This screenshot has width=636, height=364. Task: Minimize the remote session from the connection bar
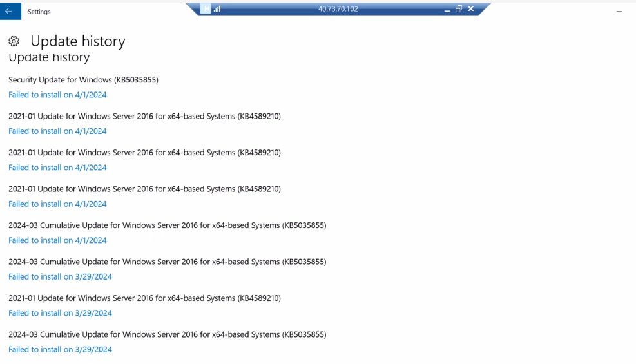[447, 9]
